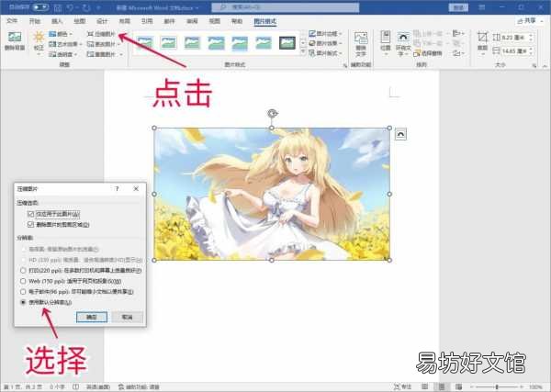Viewport: 551px width, 392px height.
Task: Click the title bar search box
Action: pyautogui.click(x=286, y=7)
